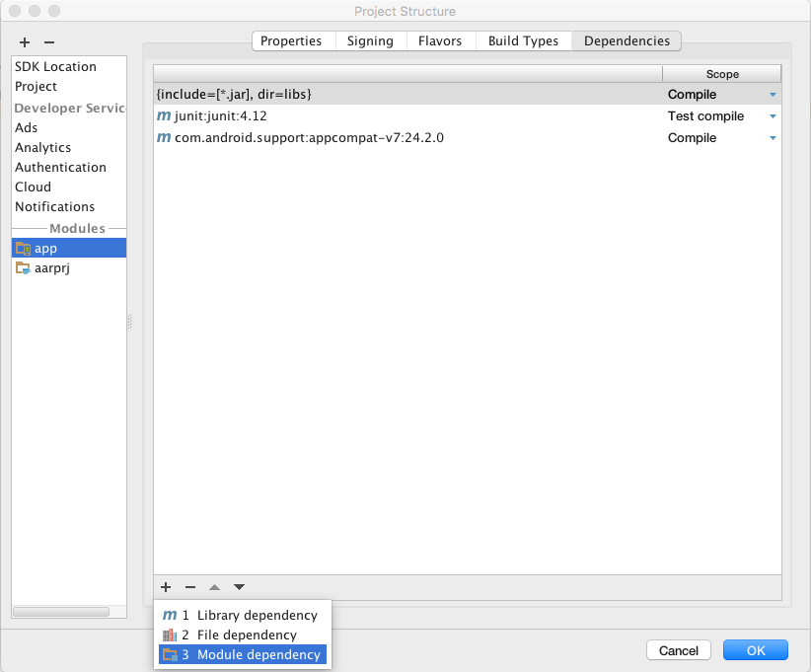This screenshot has height=672, width=811.
Task: Click the Library dependency menu icon
Action: pos(170,615)
